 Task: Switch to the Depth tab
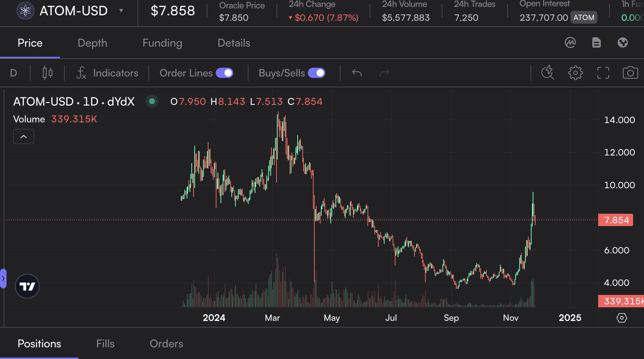(92, 43)
